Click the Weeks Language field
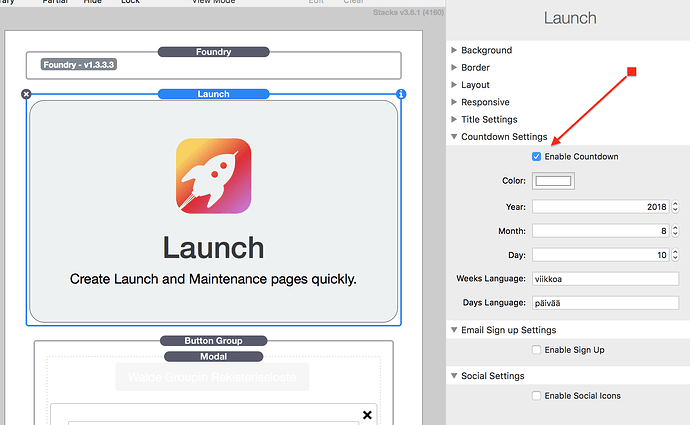 [x=606, y=279]
